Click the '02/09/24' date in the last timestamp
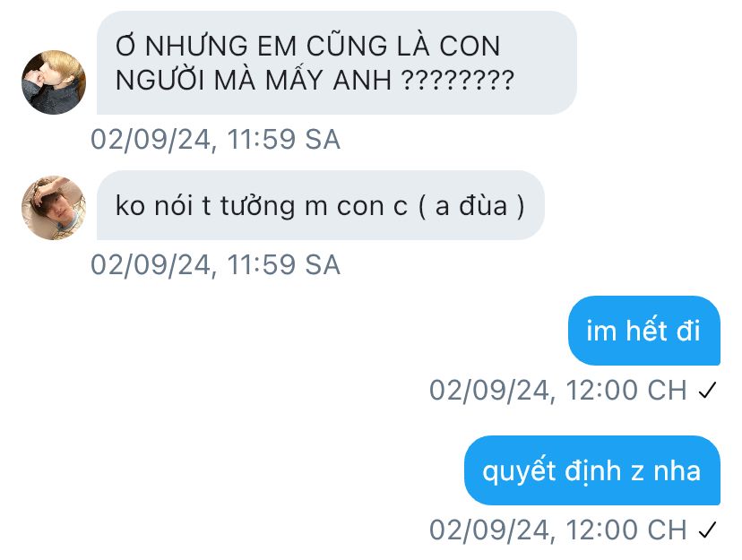The width and height of the screenshot is (742, 560). click(x=490, y=530)
